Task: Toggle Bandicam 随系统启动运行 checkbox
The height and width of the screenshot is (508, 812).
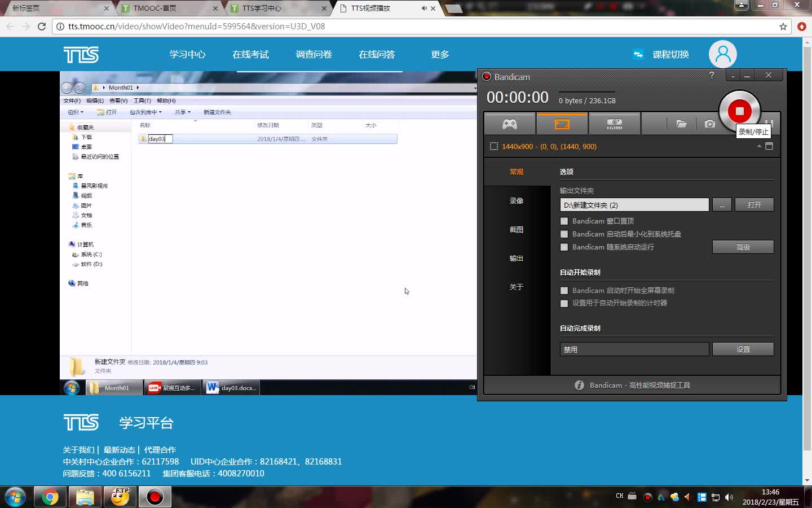Action: click(x=564, y=247)
